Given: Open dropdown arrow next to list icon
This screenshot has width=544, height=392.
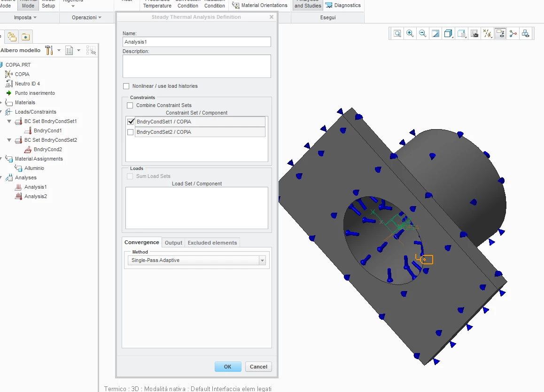Looking at the screenshot, I should click(x=79, y=51).
